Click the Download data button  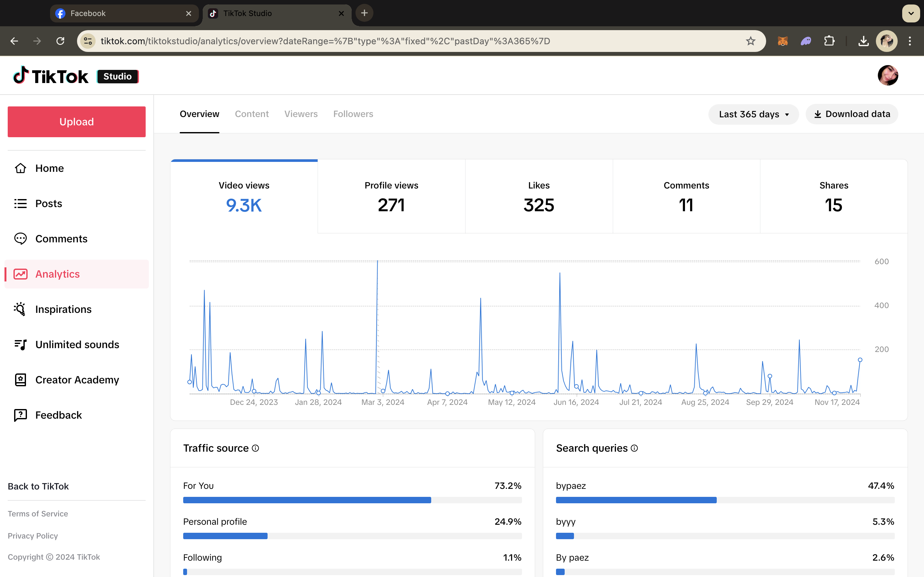(x=851, y=114)
